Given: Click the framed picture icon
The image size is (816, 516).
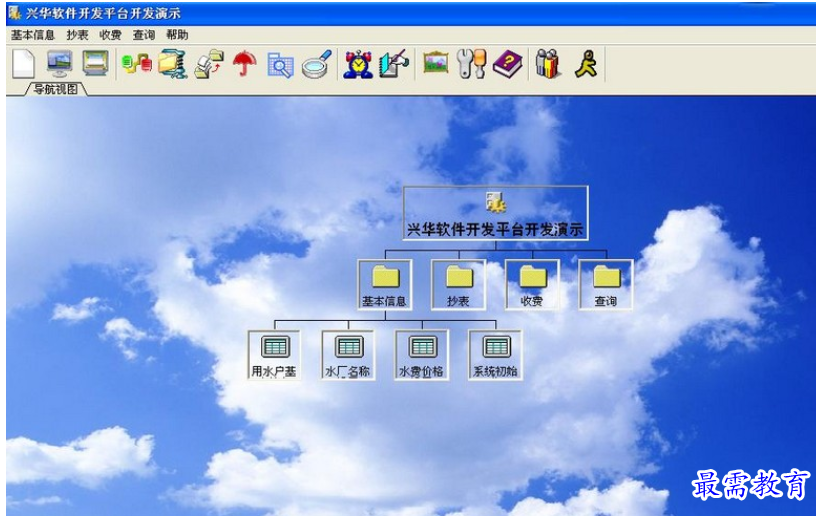Looking at the screenshot, I should tap(436, 62).
